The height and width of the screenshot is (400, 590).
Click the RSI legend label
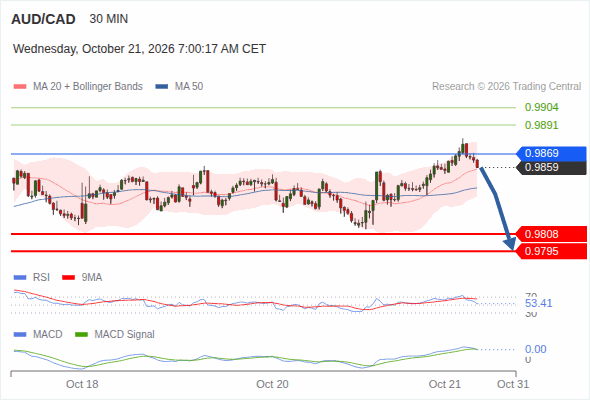(x=41, y=278)
